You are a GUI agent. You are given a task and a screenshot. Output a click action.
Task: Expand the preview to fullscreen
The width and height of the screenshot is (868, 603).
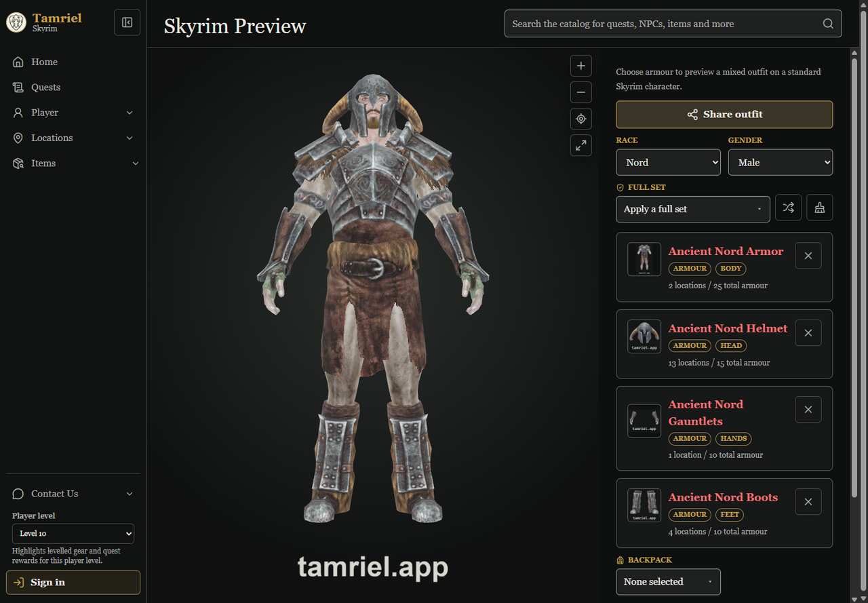581,145
